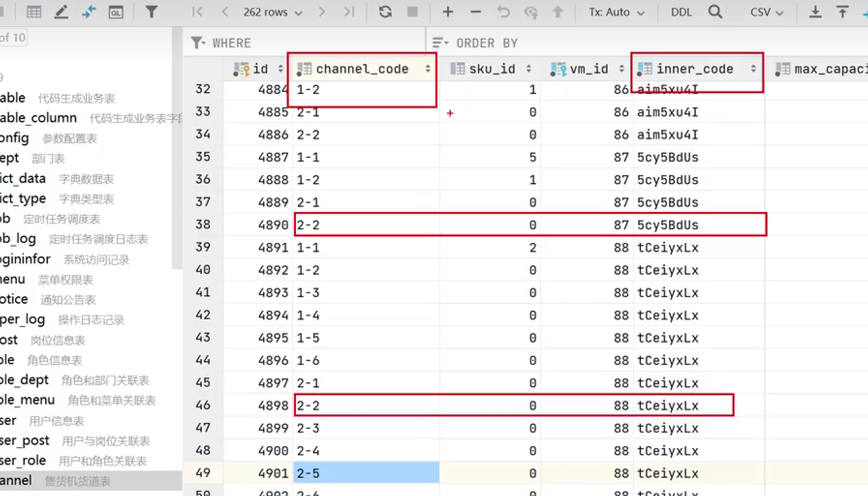Open the search magnifier in the toolbar
This screenshot has width=868, height=496.
coord(715,12)
